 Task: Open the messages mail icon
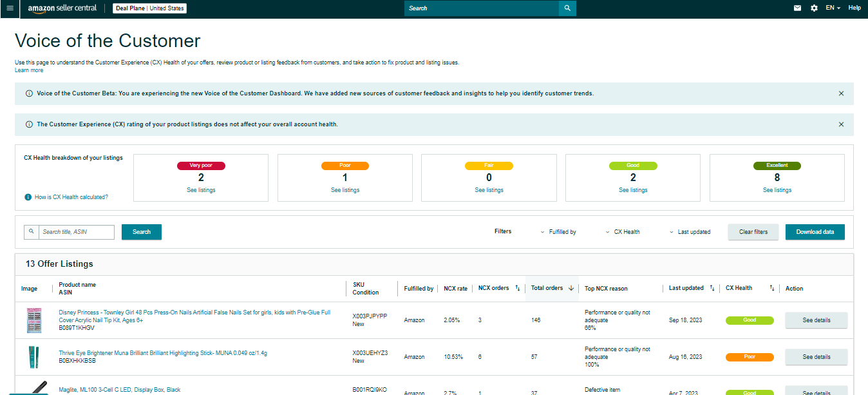click(x=797, y=8)
